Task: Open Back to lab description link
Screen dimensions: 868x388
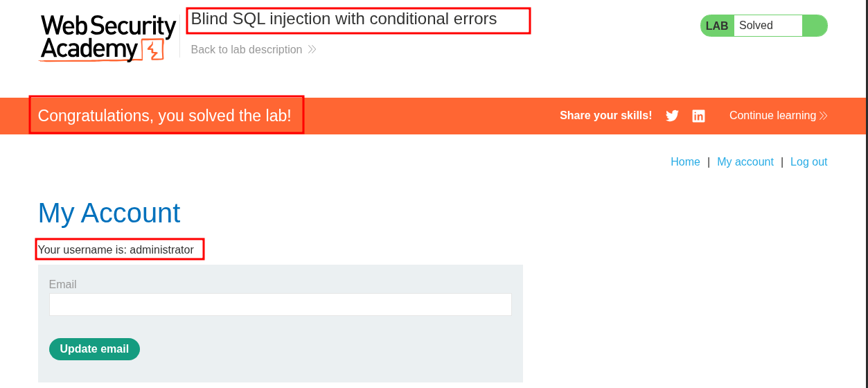Action: pyautogui.click(x=247, y=50)
